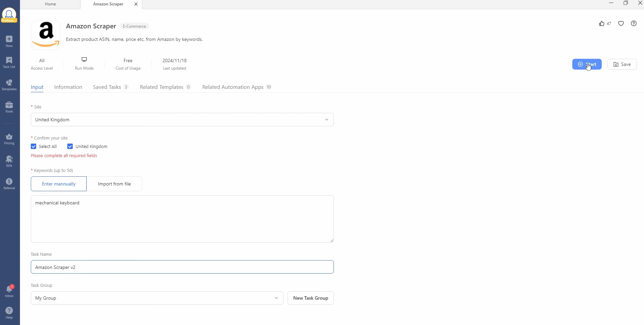Click the 2024/11/18 last updated date

(x=175, y=60)
